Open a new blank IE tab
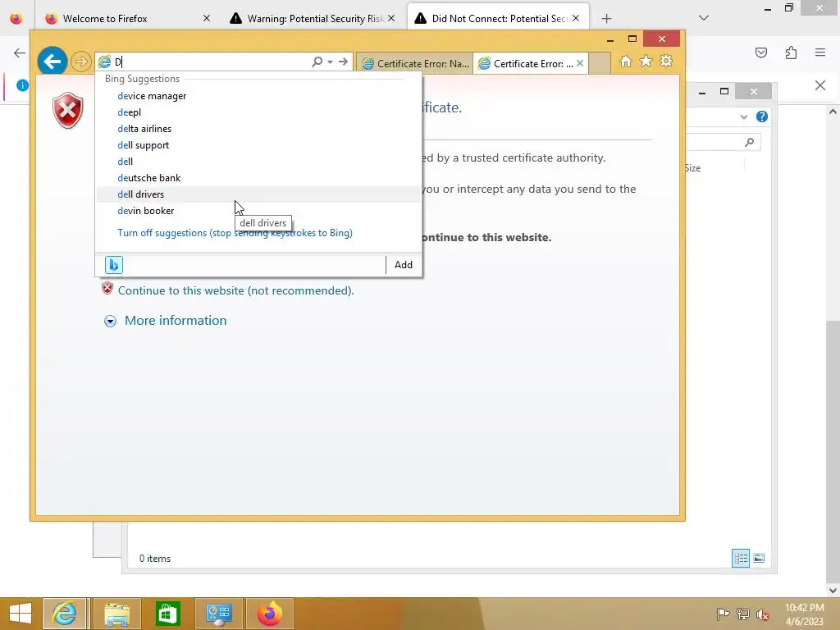 pos(600,63)
